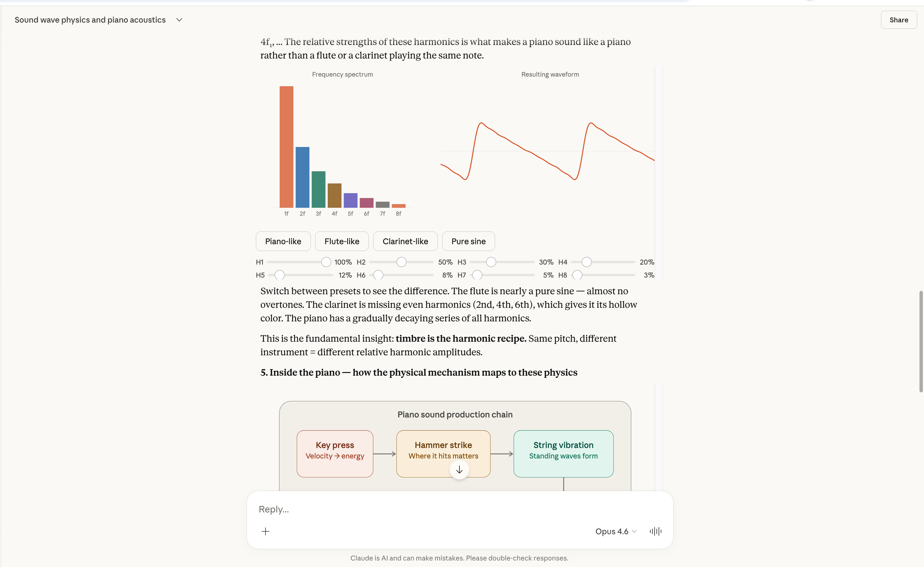Select the Pure sine preset

point(469,241)
